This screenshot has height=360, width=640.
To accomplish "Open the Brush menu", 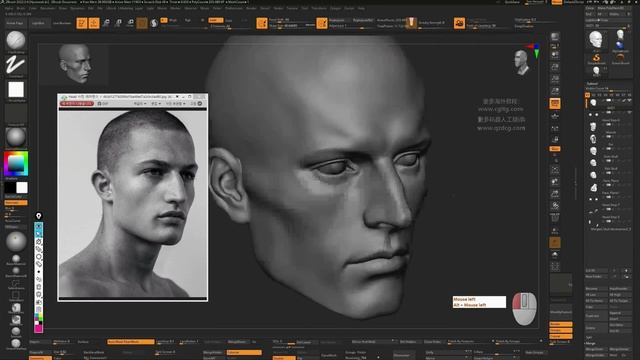I will 21,8.
